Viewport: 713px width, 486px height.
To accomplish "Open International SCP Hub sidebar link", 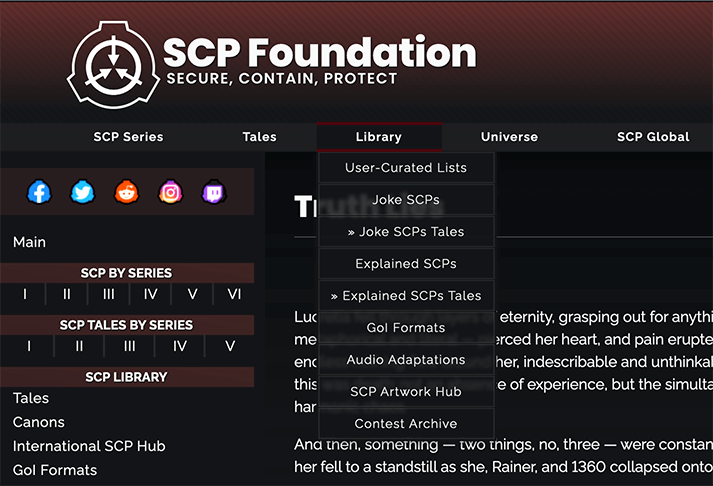I will click(x=89, y=446).
